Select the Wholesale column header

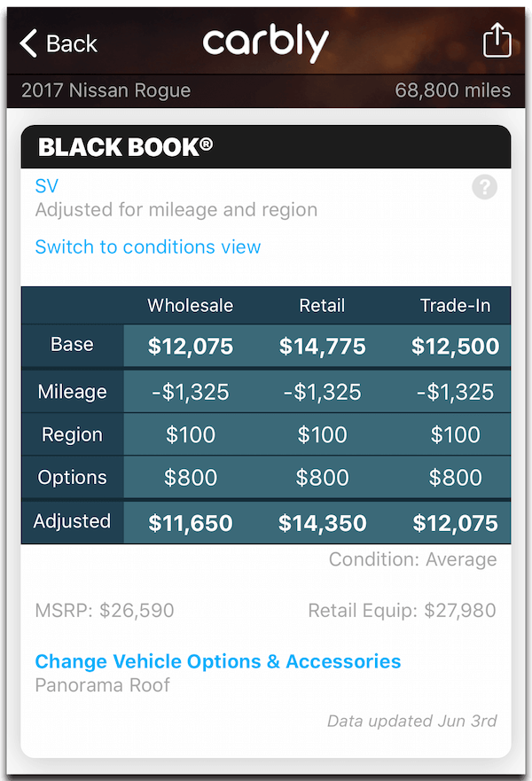[191, 306]
